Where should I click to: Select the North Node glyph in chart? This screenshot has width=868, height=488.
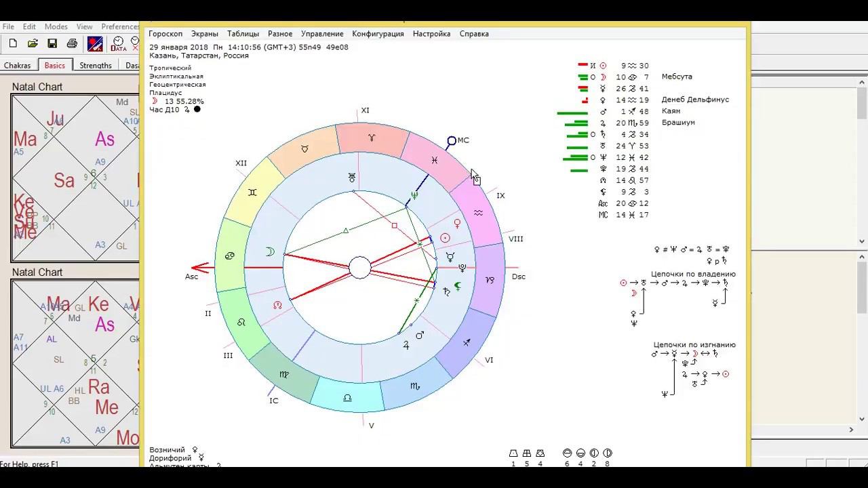point(277,306)
